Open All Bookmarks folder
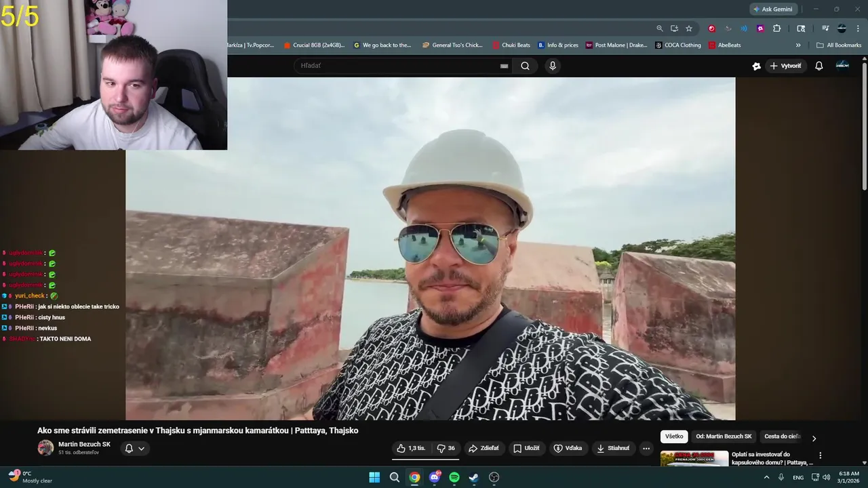Image resolution: width=868 pixels, height=488 pixels. (839, 45)
